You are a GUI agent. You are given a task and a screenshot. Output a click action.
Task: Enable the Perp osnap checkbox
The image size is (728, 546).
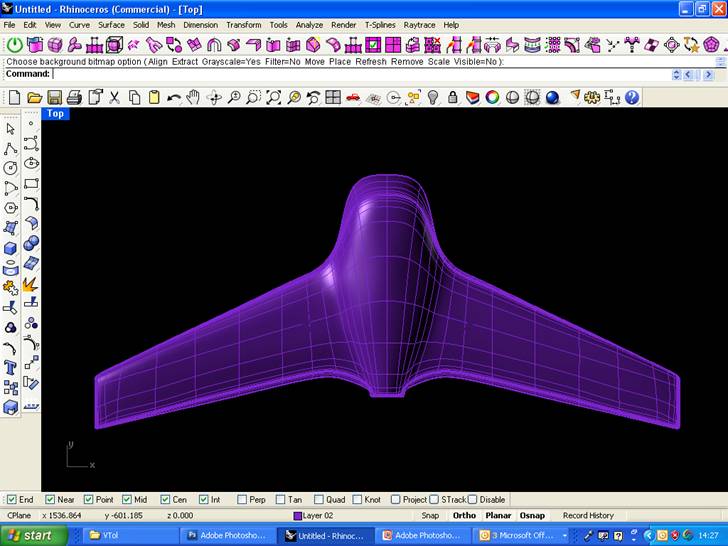[x=242, y=500]
